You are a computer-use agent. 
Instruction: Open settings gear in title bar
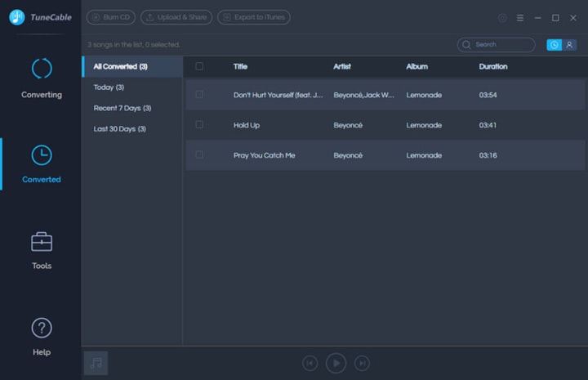(x=502, y=18)
